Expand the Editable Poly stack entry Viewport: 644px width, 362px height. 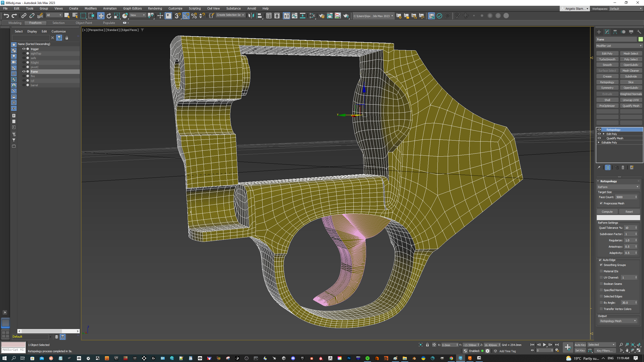click(599, 143)
